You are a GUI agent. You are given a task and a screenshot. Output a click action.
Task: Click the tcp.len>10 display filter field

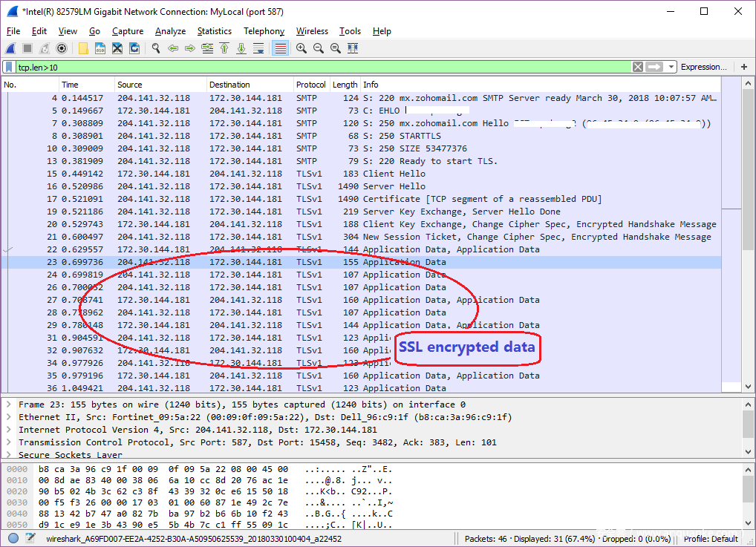click(319, 67)
